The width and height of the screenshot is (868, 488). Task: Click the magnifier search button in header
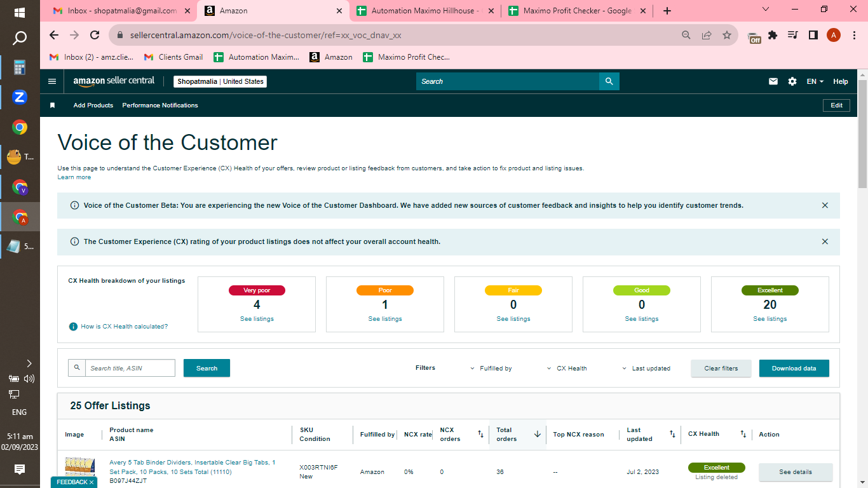(x=609, y=81)
